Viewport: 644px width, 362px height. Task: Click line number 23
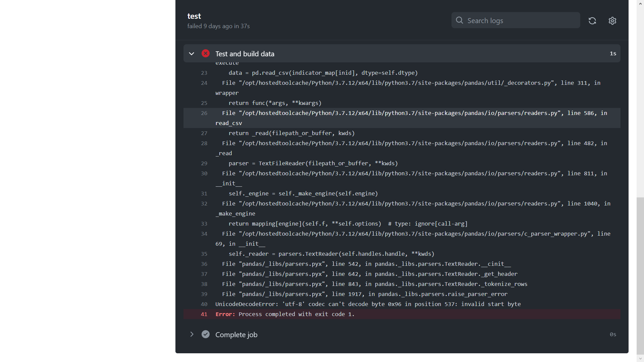(204, 73)
